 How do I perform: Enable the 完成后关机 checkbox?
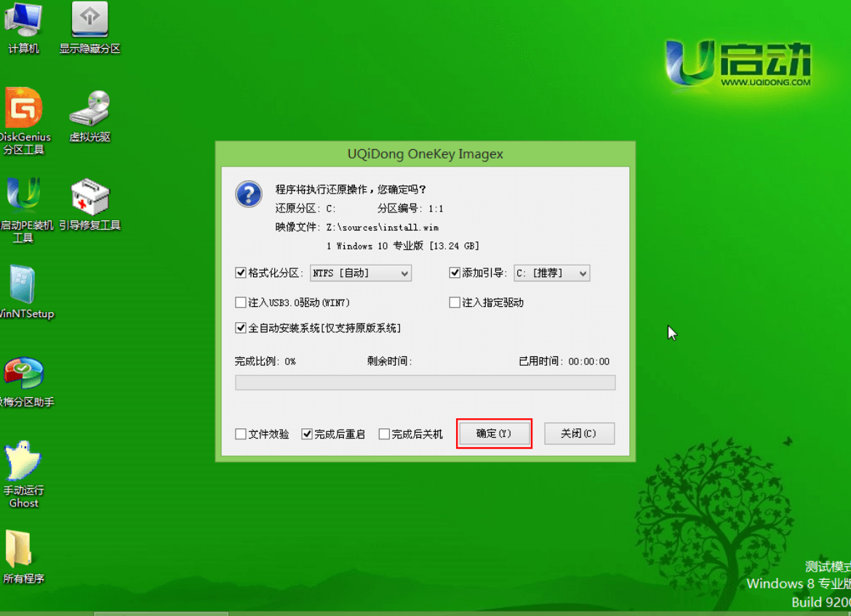[384, 433]
